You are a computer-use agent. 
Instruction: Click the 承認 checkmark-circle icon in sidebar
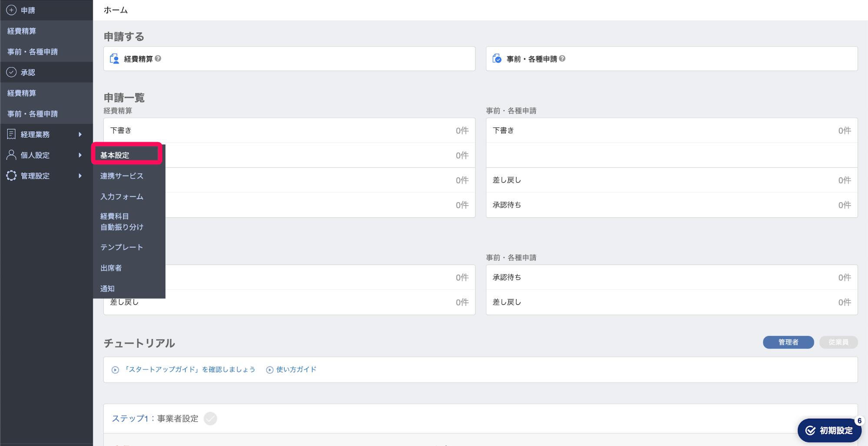click(11, 72)
